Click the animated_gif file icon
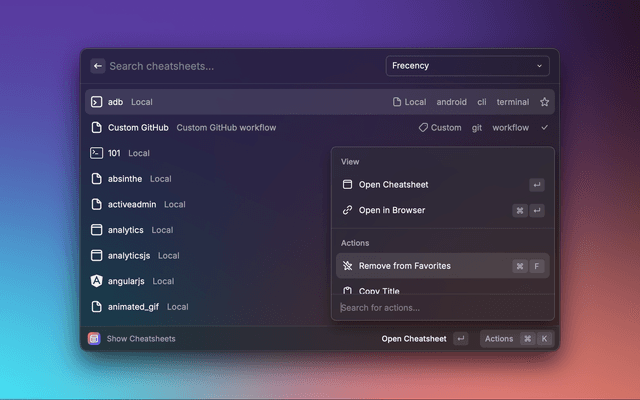640x400 pixels. coord(97,307)
